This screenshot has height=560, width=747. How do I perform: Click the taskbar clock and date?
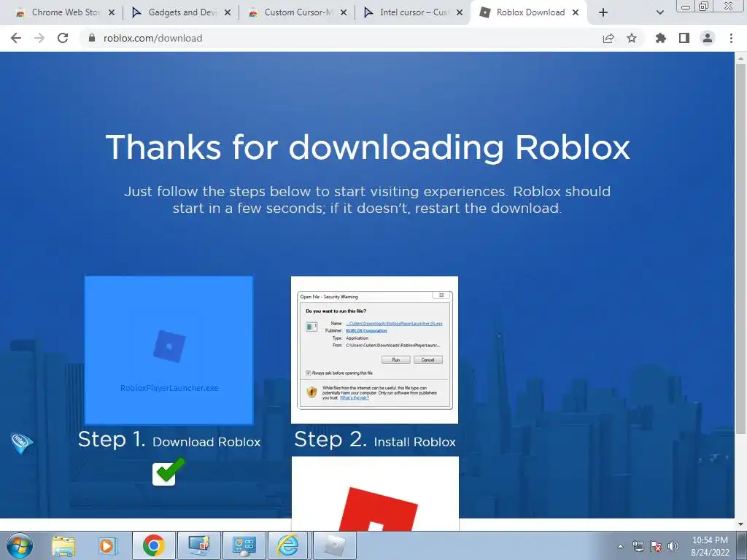coord(710,546)
